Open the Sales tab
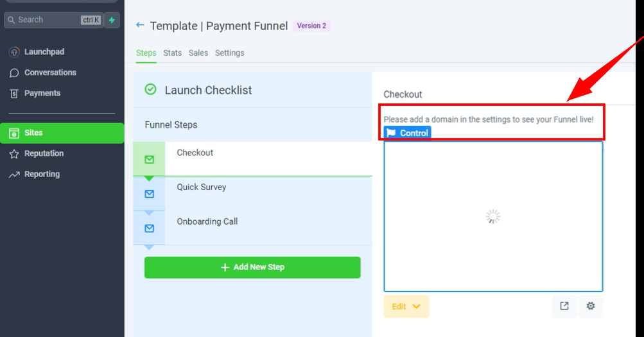 (198, 53)
